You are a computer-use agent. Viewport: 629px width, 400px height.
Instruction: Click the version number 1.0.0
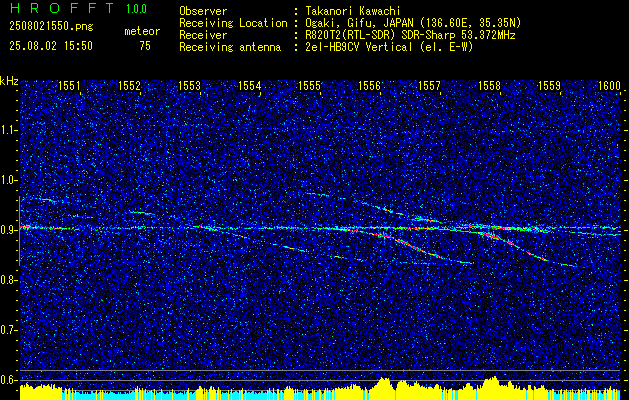tap(136, 8)
